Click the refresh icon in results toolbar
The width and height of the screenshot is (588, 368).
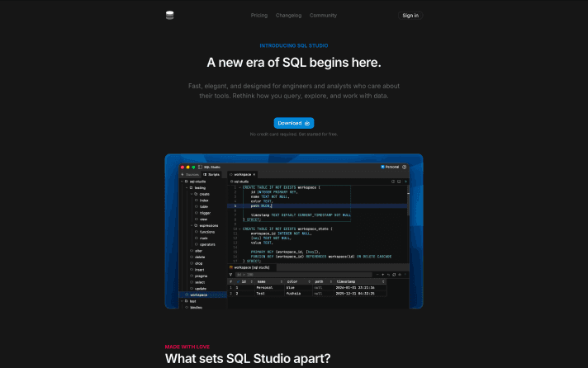click(394, 275)
